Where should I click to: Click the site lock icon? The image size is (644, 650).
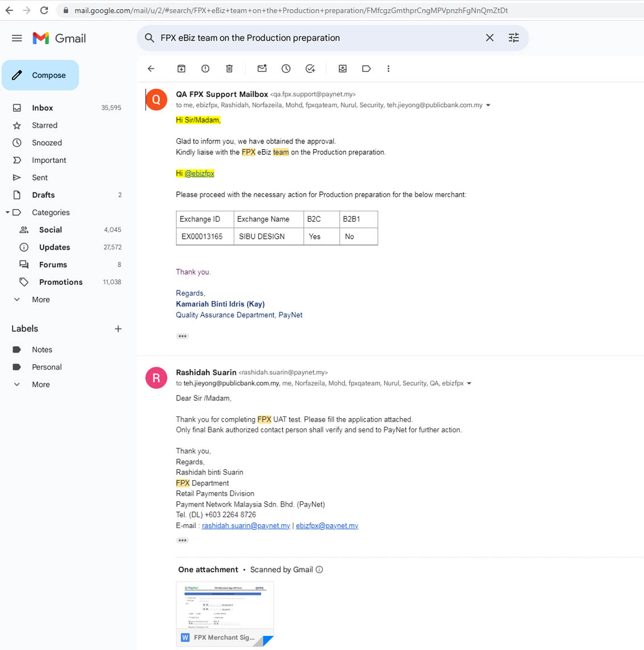(66, 10)
